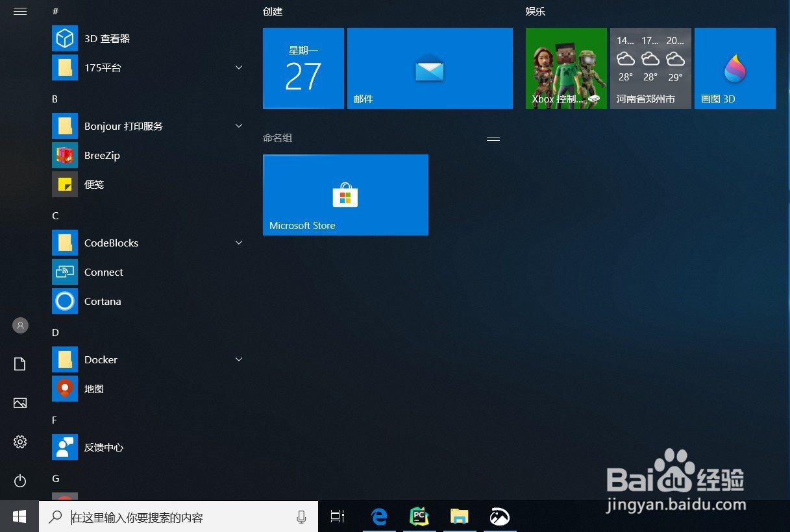Open the Microsoft Store tile
The image size is (790, 532).
[345, 194]
